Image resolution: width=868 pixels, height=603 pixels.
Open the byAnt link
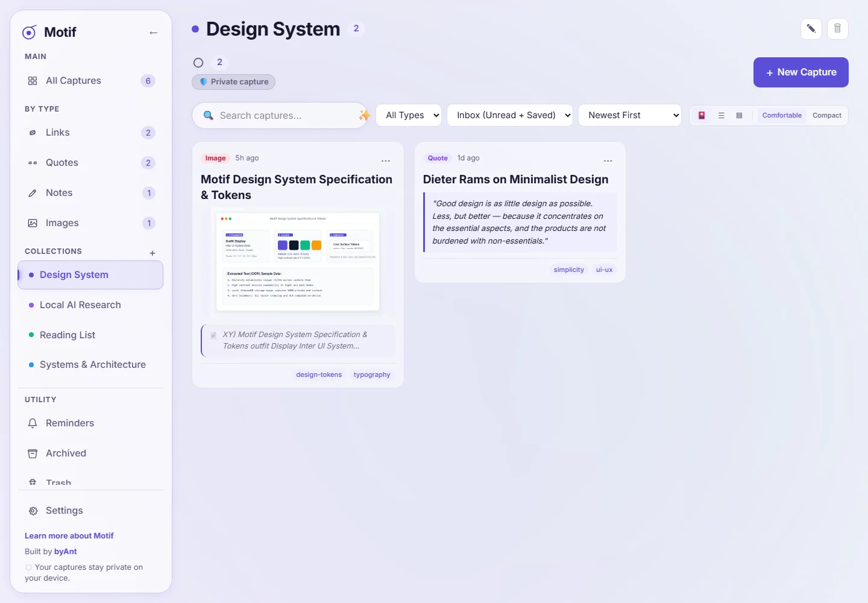(x=66, y=551)
